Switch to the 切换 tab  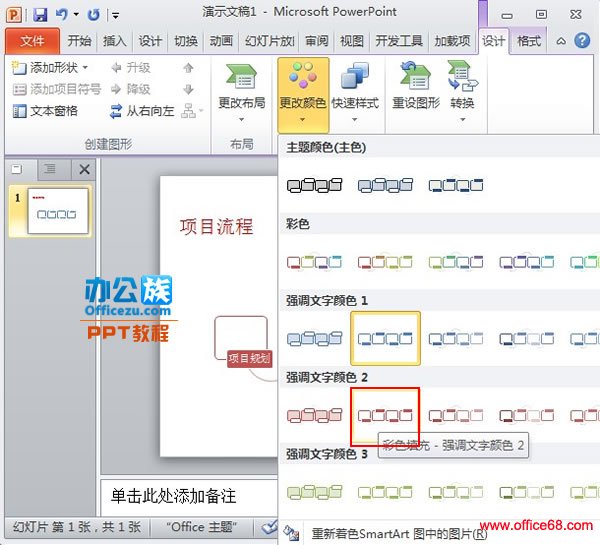point(186,41)
